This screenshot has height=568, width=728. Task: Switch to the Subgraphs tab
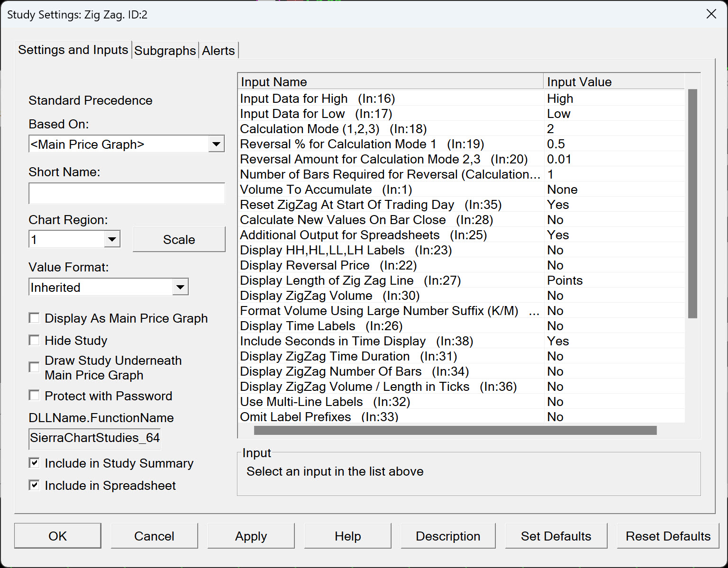(165, 51)
